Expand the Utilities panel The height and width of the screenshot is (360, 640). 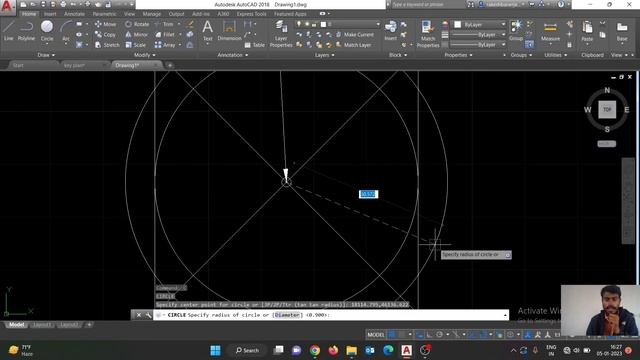[556, 55]
